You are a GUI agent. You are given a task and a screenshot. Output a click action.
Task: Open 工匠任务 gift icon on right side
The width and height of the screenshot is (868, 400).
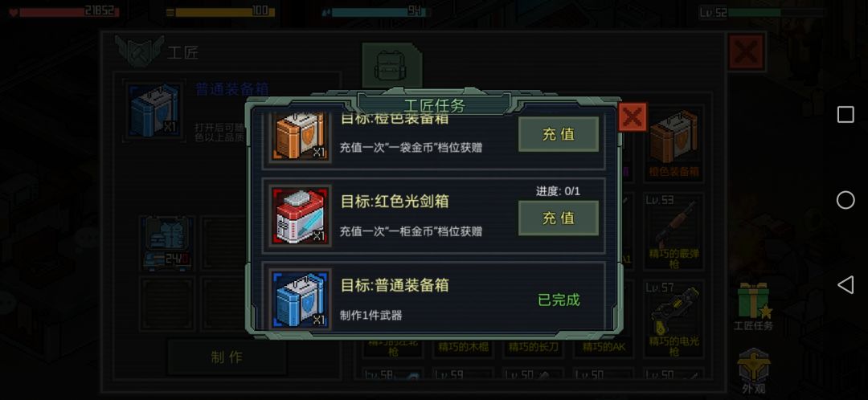(x=753, y=307)
